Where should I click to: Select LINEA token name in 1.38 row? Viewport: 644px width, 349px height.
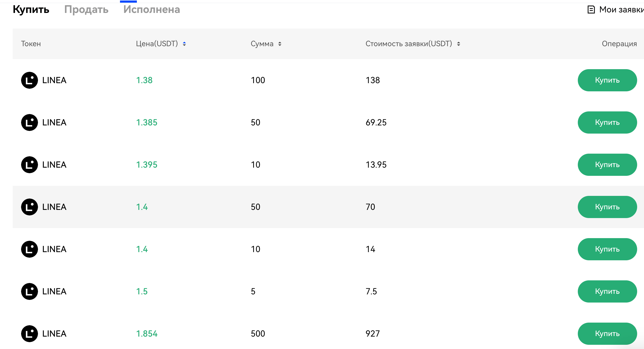54,80
